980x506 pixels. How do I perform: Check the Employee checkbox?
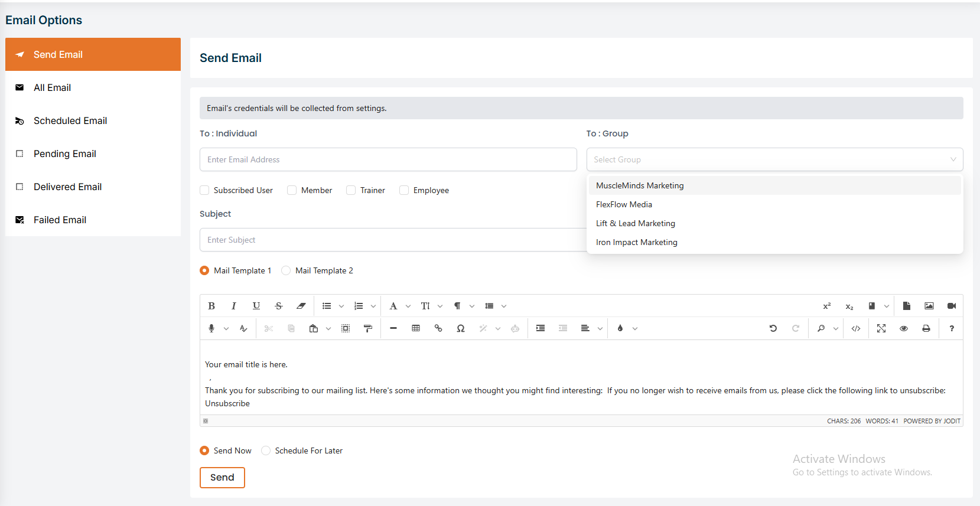tap(404, 190)
